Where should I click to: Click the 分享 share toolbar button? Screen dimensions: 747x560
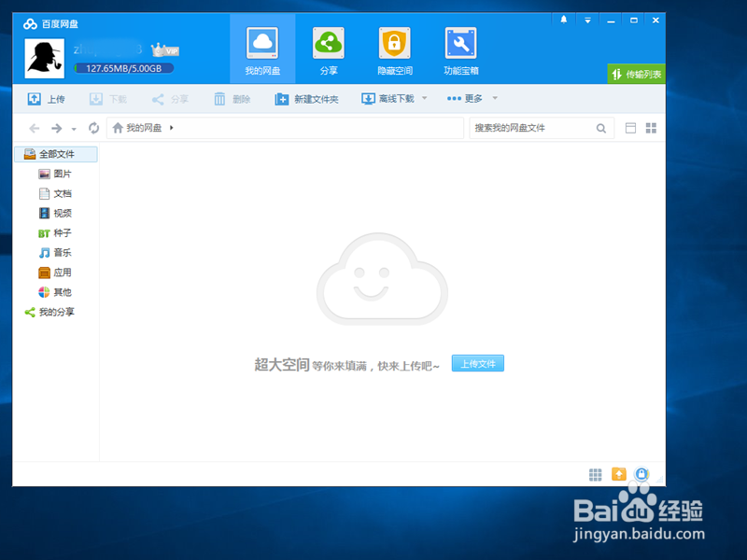[170, 99]
